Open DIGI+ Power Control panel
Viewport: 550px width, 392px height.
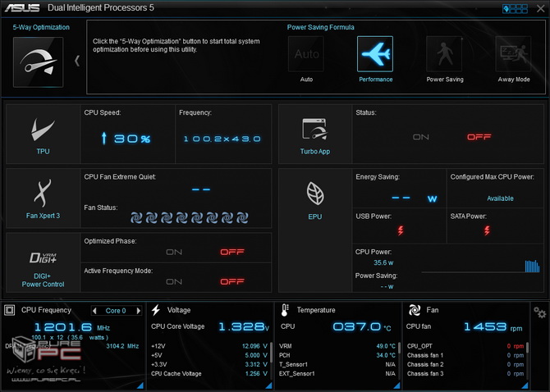click(44, 262)
